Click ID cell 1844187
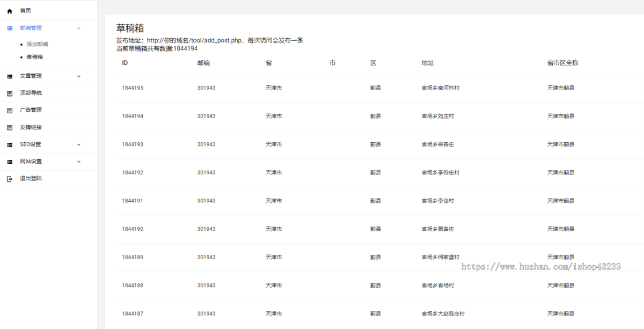644x329 pixels. point(133,314)
